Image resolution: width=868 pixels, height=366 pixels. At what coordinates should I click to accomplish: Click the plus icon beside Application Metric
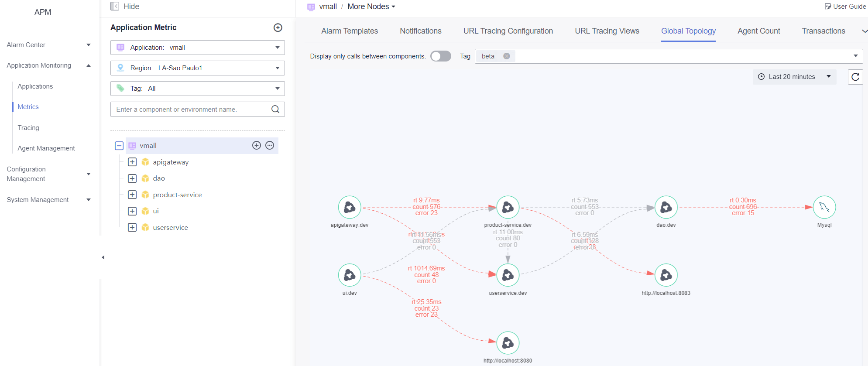pyautogui.click(x=278, y=27)
